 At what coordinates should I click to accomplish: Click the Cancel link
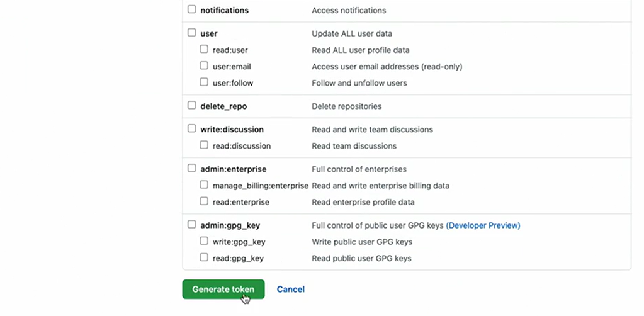(x=291, y=290)
